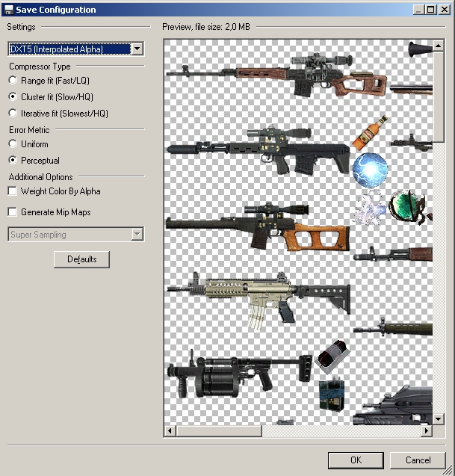Click the dark cone-shaped item at top right
The width and height of the screenshot is (455, 476).
421,50
